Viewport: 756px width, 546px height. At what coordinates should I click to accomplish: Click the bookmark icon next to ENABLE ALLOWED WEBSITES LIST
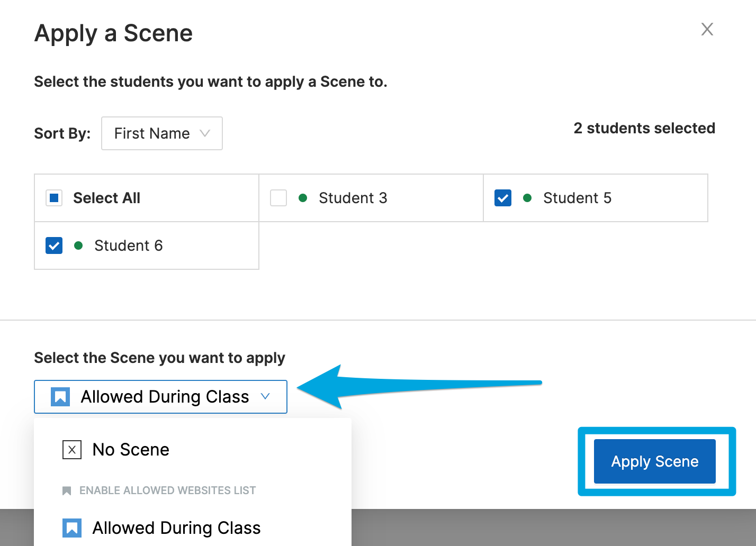coord(67,490)
